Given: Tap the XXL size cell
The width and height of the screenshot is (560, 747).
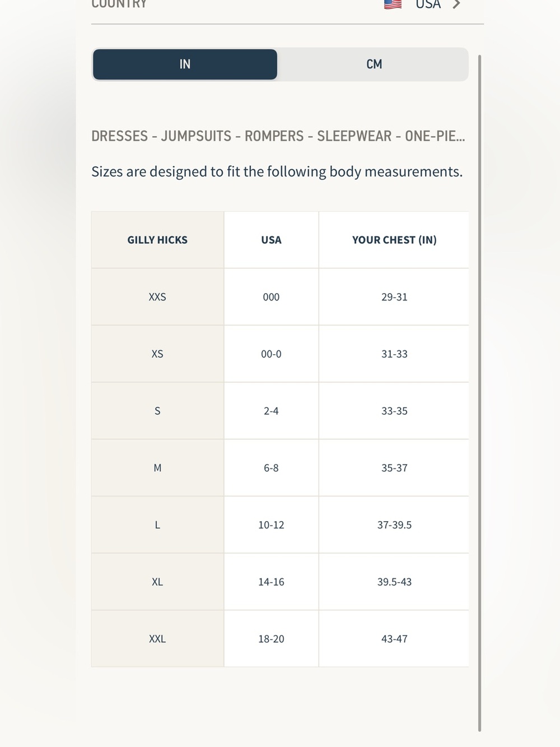Looking at the screenshot, I should [x=157, y=639].
